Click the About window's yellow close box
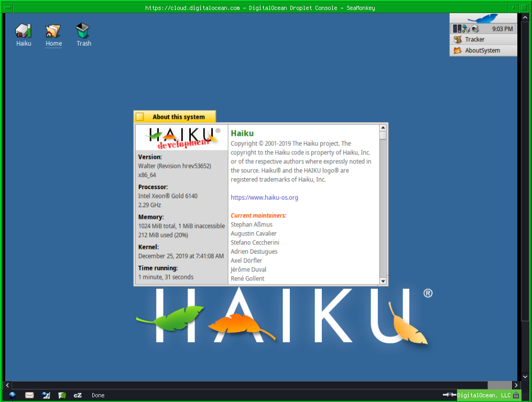 140,116
